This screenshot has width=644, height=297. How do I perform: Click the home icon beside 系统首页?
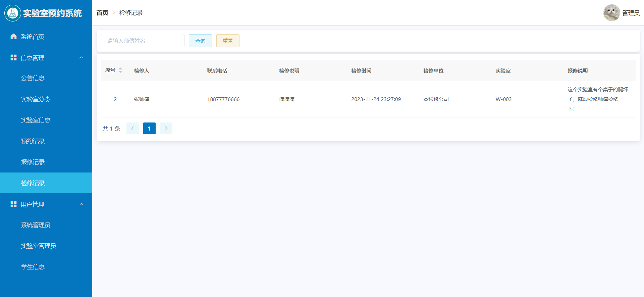coord(13,37)
